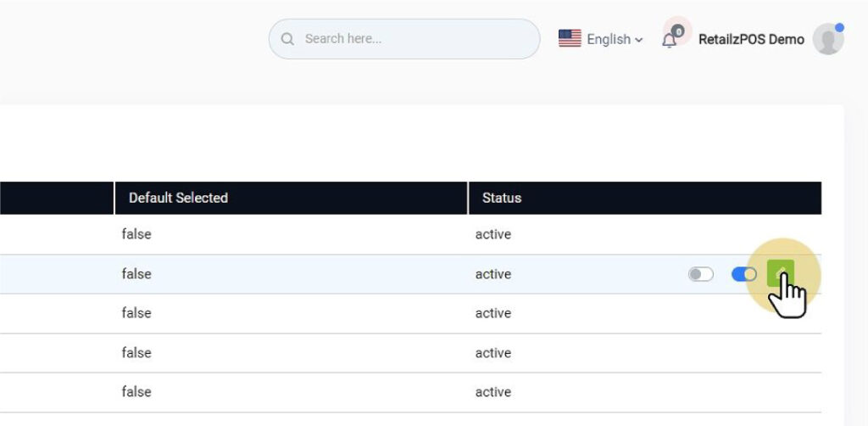Select the first row's active status cell

pyautogui.click(x=492, y=234)
